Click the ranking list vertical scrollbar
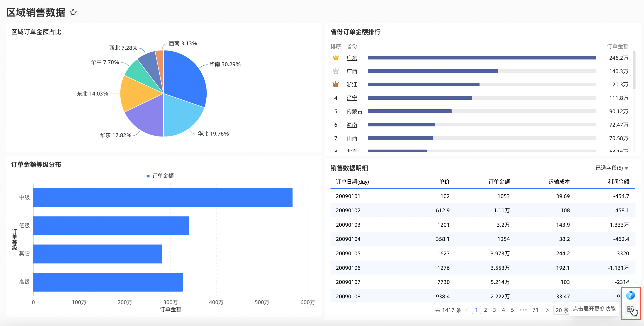644x326 pixels. pos(634,70)
